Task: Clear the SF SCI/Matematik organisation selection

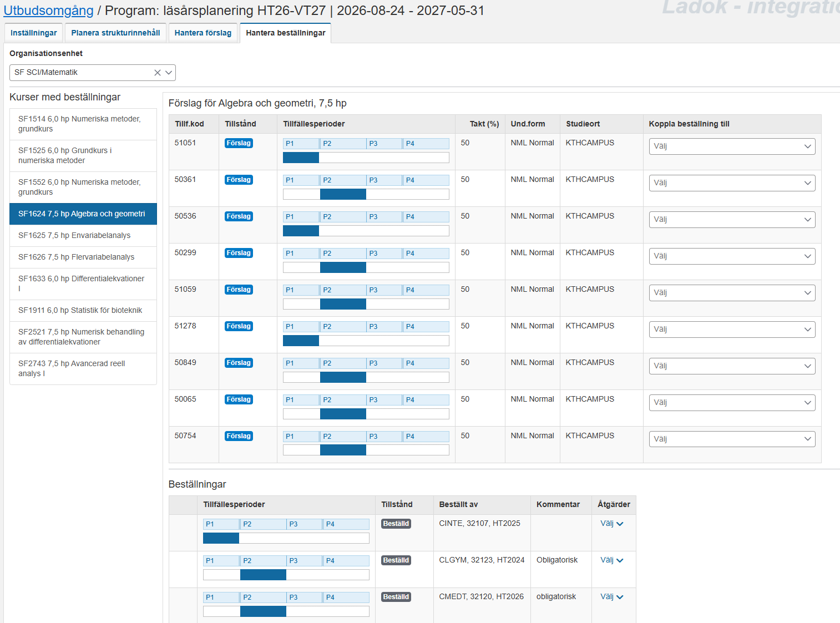Action: click(x=158, y=73)
